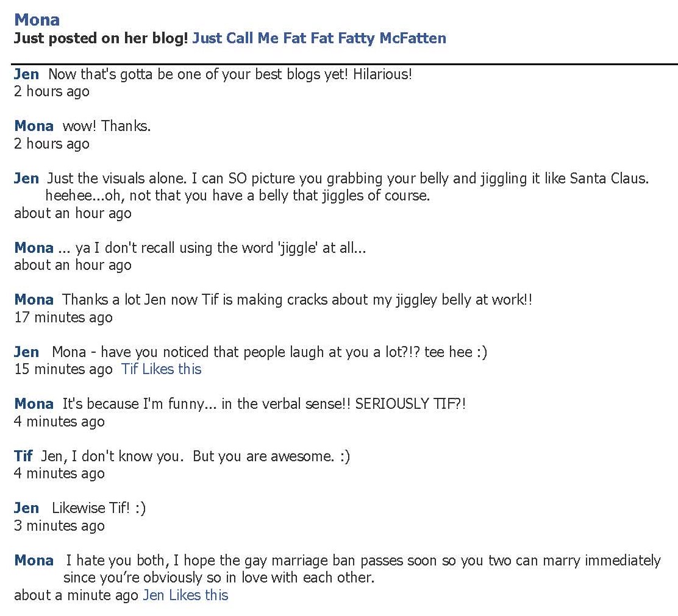Click the 'Tif Likes this' link
The height and width of the screenshot is (616, 678).
pyautogui.click(x=161, y=369)
